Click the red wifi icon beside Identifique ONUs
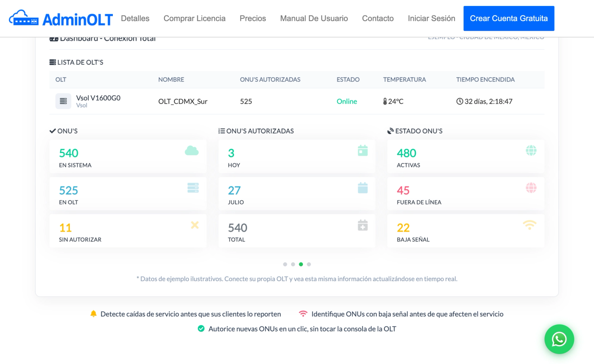Viewport: 594px width, 364px height. coord(303,314)
